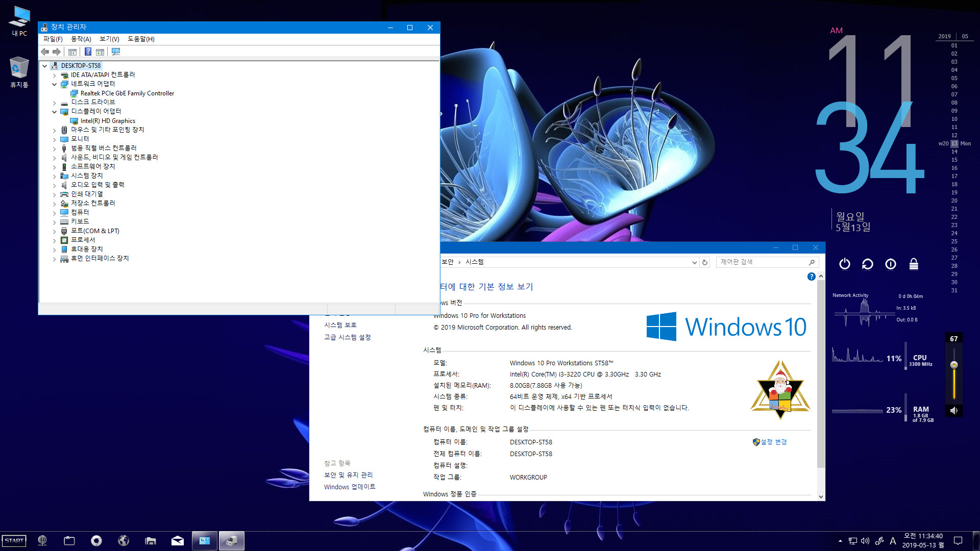Open the 도움말(H) menu

141,39
